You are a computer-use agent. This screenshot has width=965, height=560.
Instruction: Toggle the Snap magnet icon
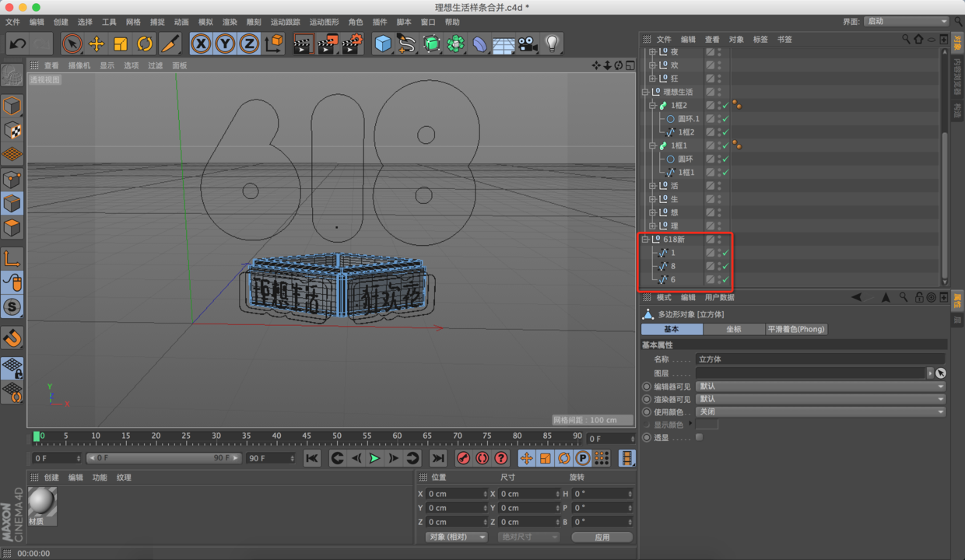tap(12, 338)
